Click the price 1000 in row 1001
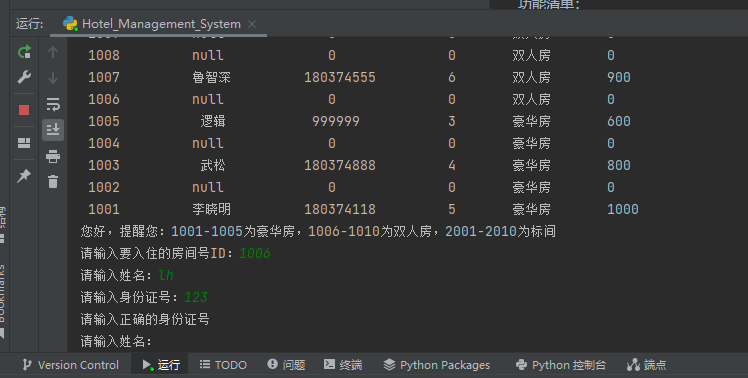The height and width of the screenshot is (378, 748). point(623,209)
